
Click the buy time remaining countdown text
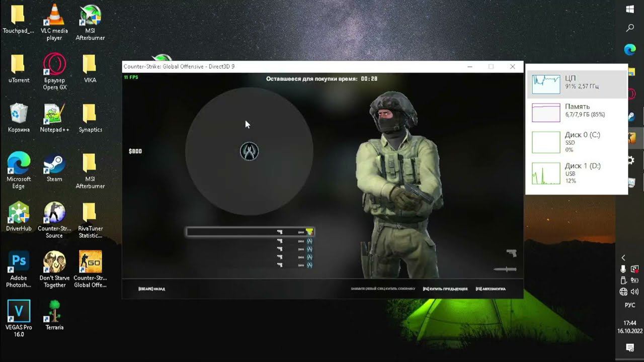(x=321, y=79)
